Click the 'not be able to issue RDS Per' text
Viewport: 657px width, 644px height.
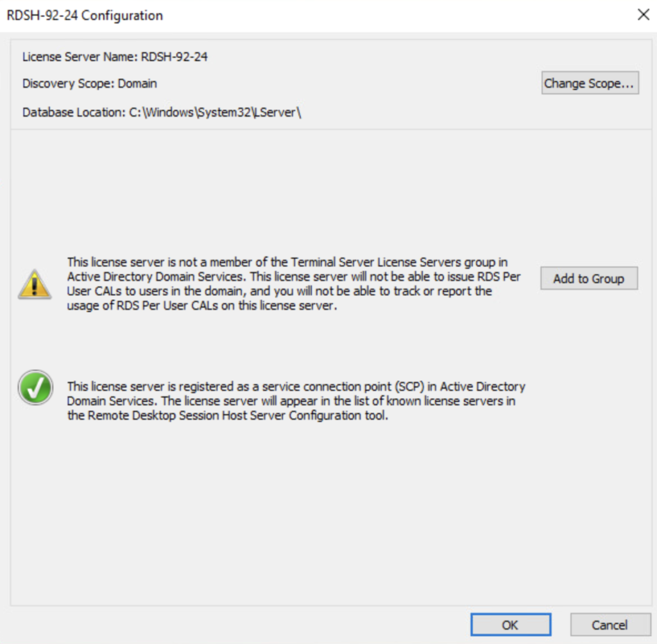pyautogui.click(x=448, y=277)
